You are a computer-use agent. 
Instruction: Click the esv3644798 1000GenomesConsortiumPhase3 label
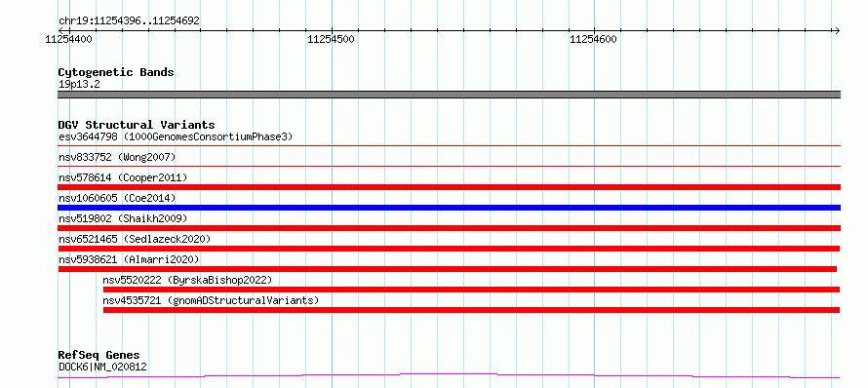pos(176,136)
